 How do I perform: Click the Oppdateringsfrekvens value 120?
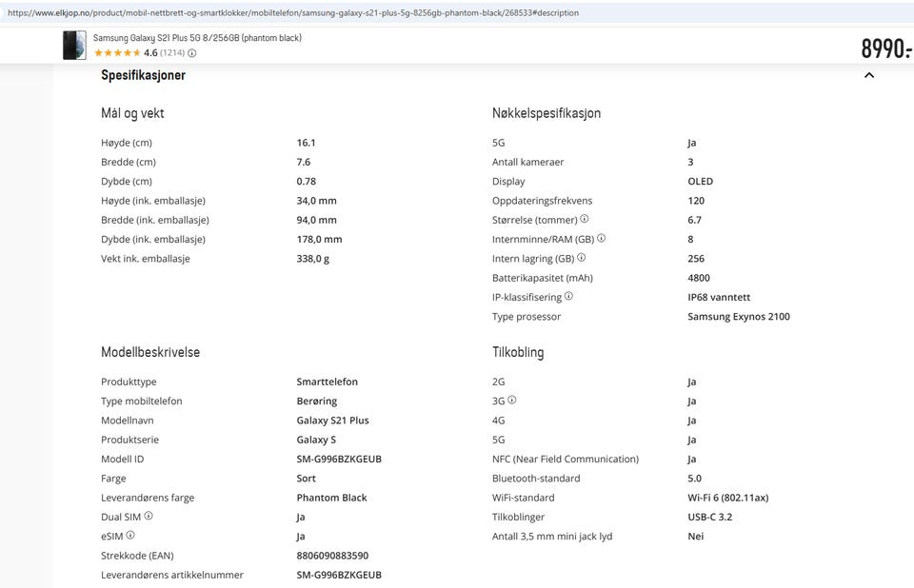(696, 201)
